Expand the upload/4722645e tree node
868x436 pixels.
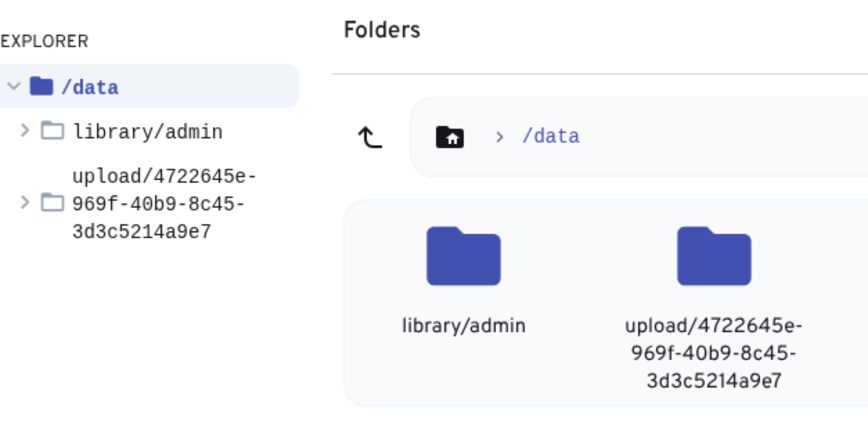coord(25,203)
